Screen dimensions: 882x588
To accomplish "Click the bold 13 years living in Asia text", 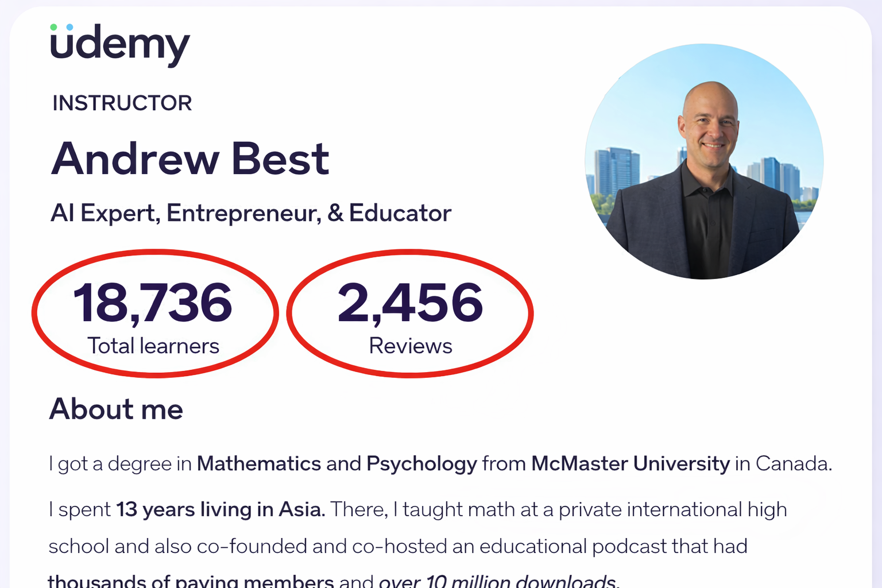I will click(x=220, y=509).
